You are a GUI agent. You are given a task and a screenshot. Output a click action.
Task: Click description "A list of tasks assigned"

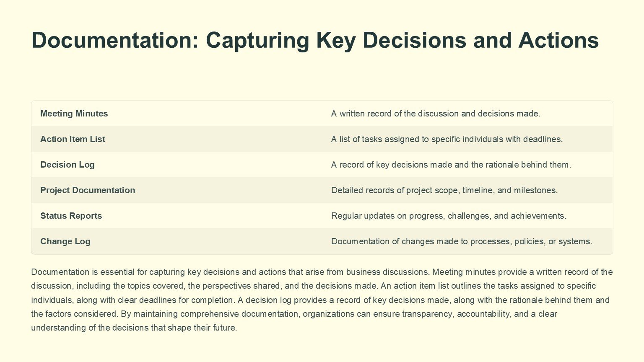click(447, 139)
